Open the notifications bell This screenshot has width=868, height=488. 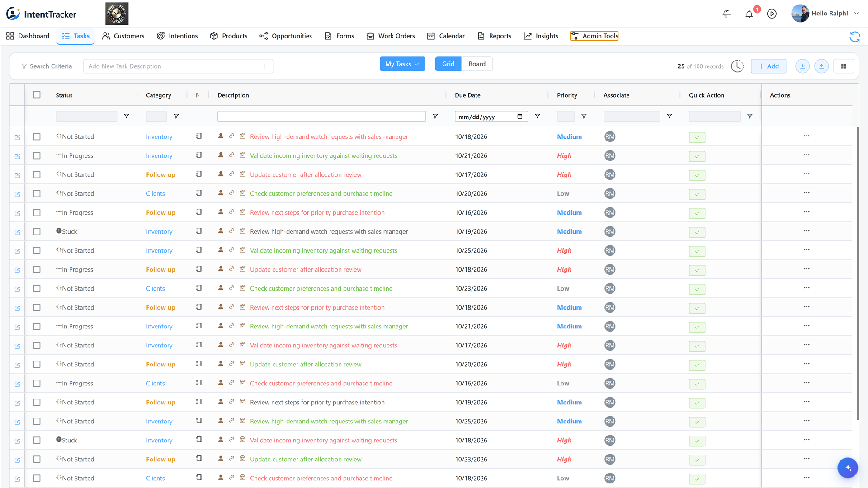749,14
